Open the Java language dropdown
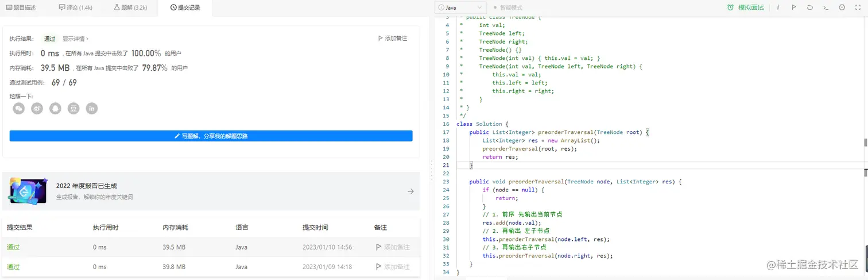The image size is (868, 280). point(460,7)
